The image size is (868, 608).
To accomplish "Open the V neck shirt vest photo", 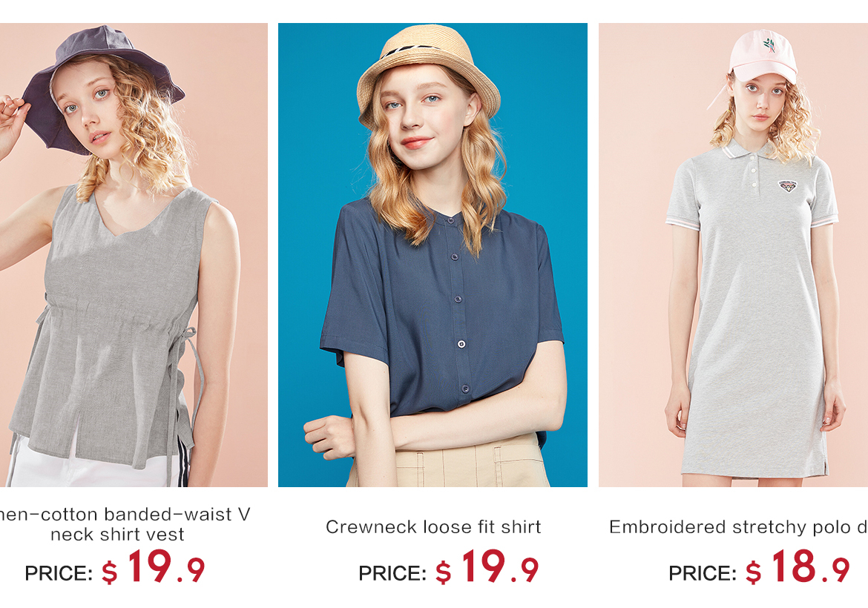I will point(134,255).
